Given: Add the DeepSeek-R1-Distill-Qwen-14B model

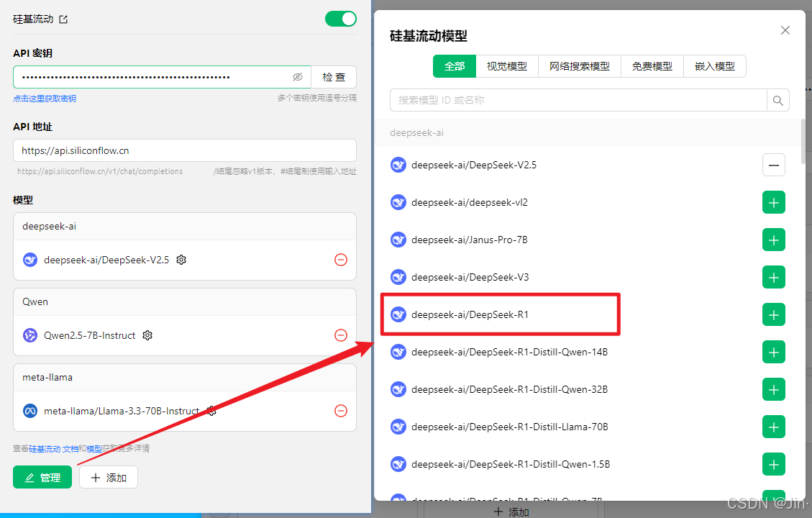Looking at the screenshot, I should tap(774, 353).
